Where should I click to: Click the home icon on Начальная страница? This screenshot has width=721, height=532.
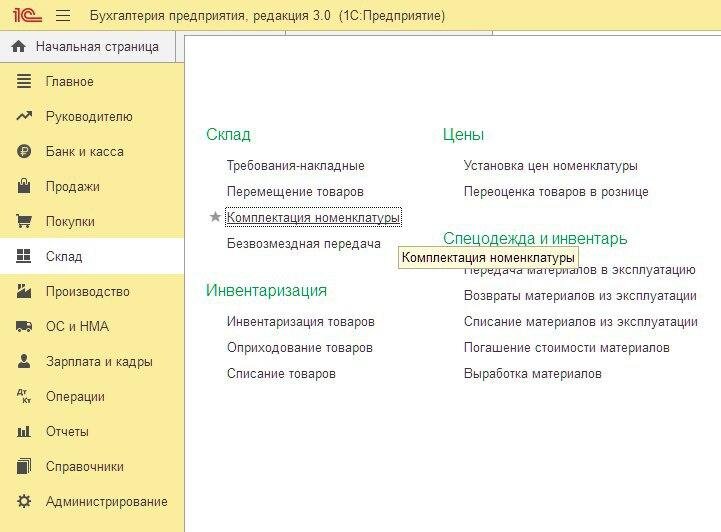click(18, 46)
